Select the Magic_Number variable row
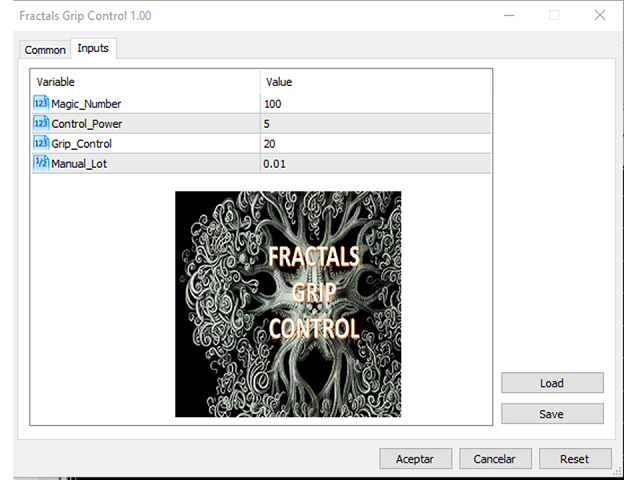Screen dimensions: 640x480 pos(86,103)
